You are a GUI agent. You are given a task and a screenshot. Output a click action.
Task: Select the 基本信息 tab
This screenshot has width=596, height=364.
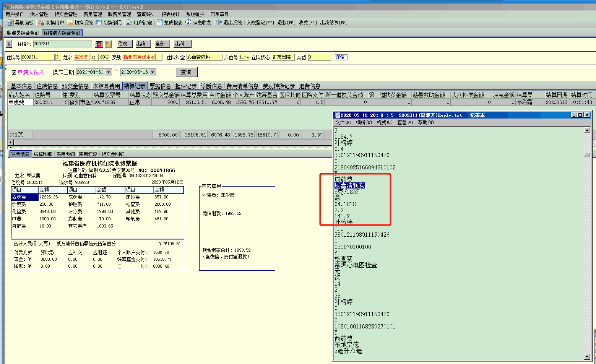pos(21,86)
